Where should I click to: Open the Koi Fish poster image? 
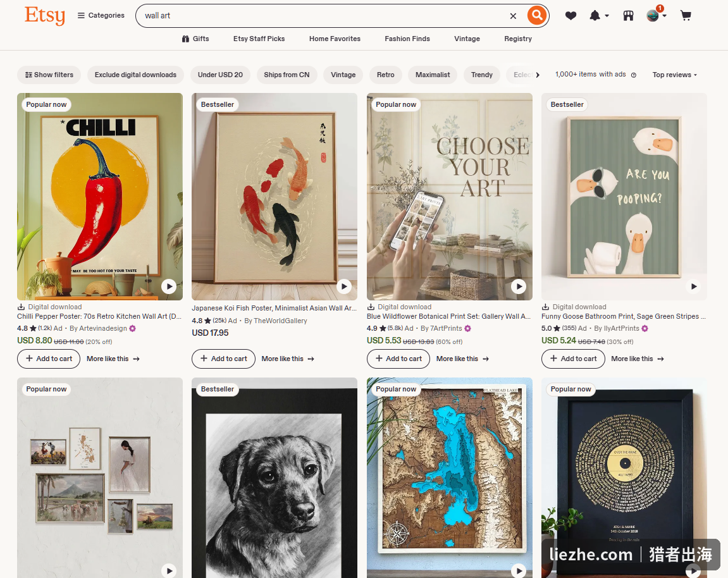tap(275, 197)
